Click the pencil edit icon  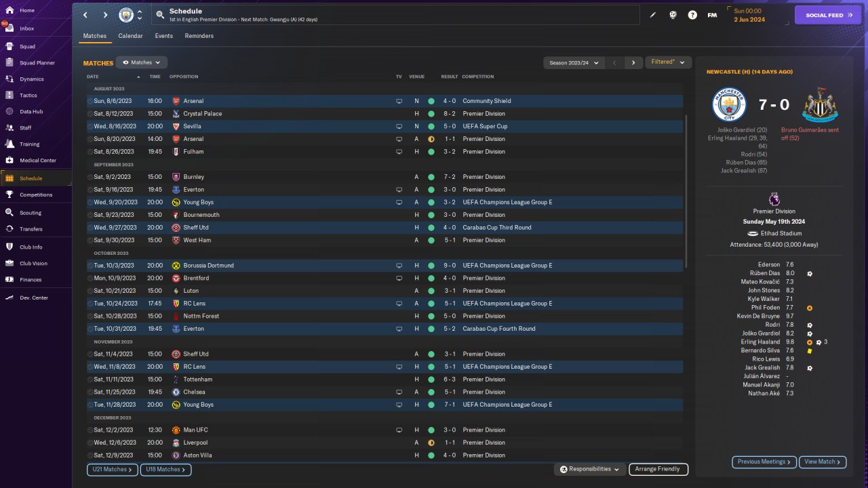click(x=653, y=15)
